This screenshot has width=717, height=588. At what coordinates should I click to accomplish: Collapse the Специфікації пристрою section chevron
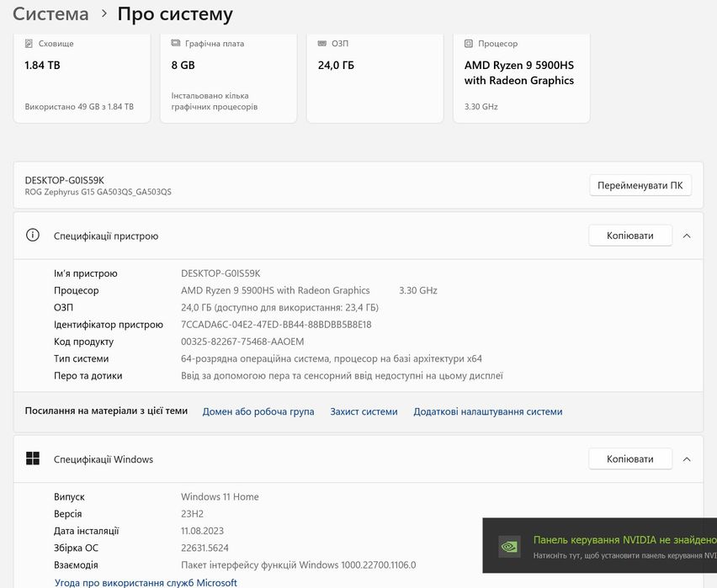687,236
